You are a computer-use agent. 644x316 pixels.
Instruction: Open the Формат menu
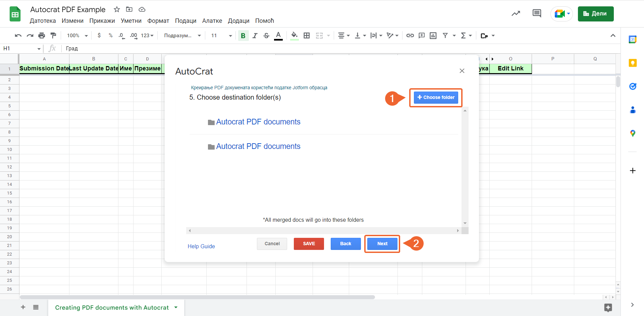click(x=158, y=21)
